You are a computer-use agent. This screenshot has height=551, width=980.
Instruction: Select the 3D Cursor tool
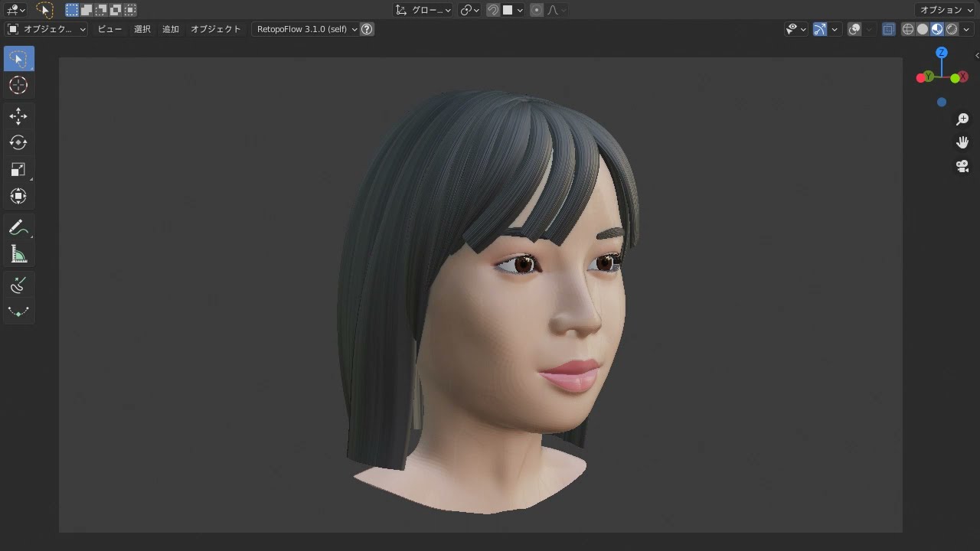[x=18, y=86]
